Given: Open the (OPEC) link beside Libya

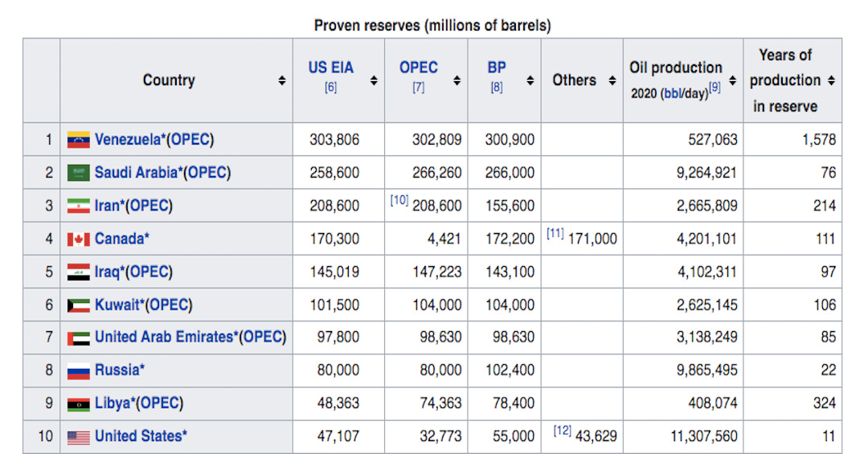Looking at the screenshot, I should coord(159,403).
